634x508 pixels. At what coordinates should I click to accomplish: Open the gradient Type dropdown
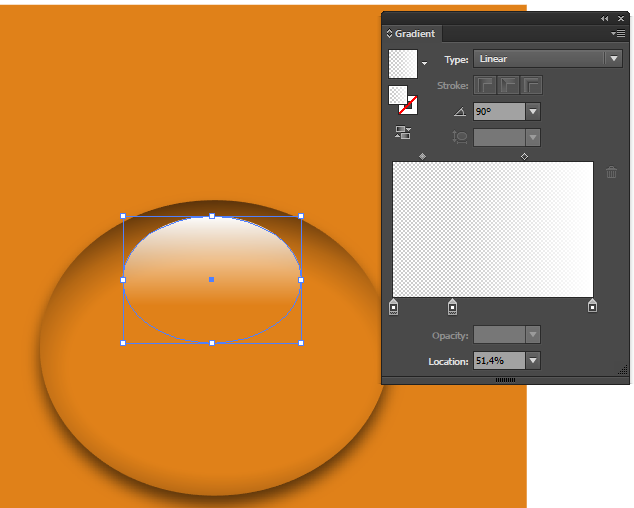[x=548, y=59]
